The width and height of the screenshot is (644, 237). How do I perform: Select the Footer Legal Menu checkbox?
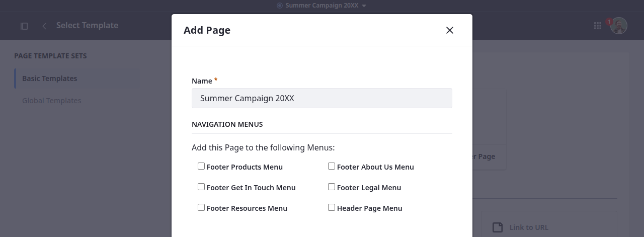(332, 187)
